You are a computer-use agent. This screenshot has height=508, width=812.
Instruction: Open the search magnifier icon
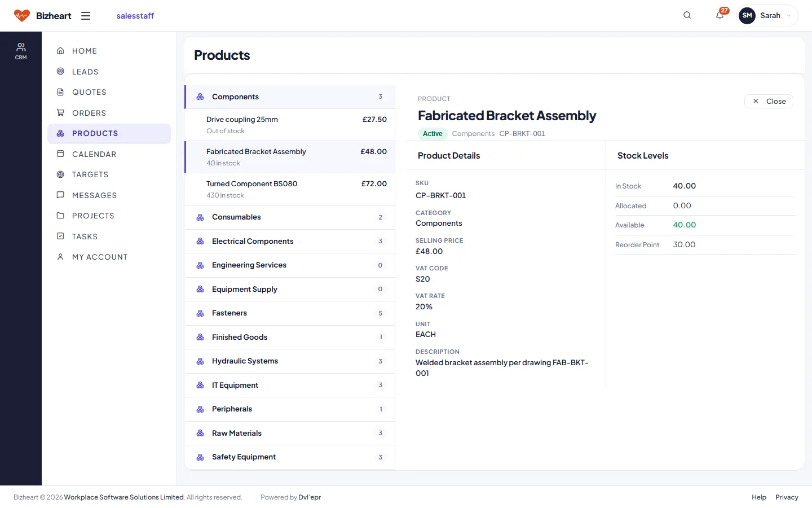pos(687,15)
